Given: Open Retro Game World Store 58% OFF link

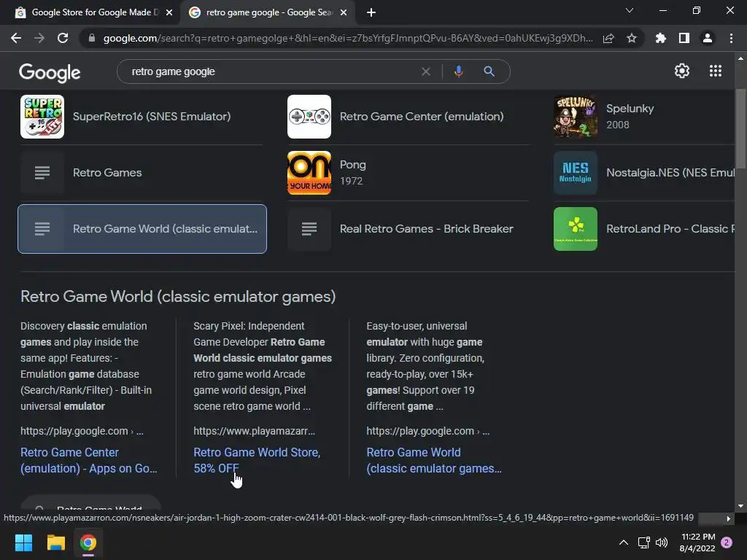Looking at the screenshot, I should point(257,461).
